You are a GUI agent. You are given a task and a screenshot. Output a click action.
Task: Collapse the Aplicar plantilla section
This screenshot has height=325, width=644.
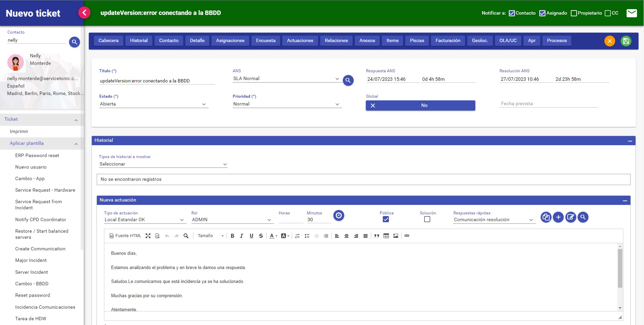(x=76, y=144)
